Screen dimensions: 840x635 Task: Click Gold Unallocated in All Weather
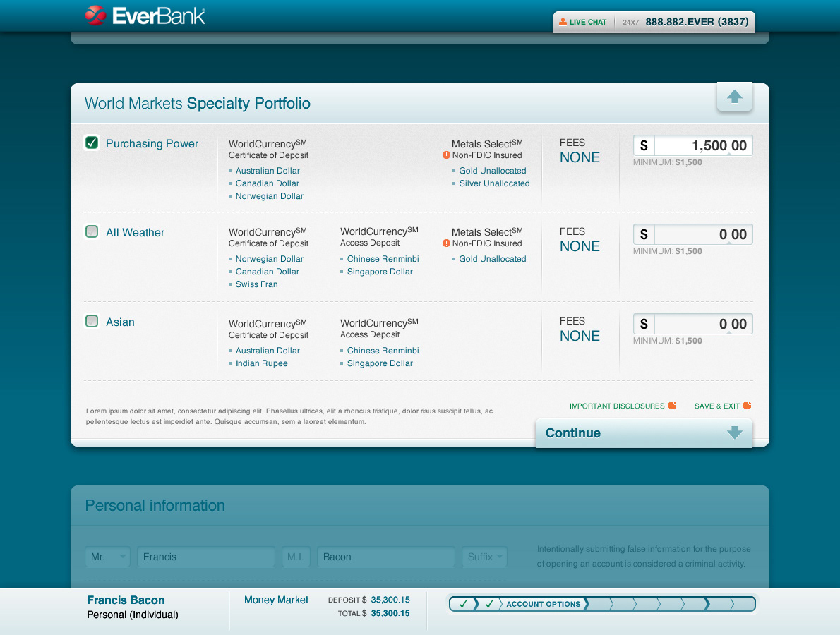click(493, 259)
